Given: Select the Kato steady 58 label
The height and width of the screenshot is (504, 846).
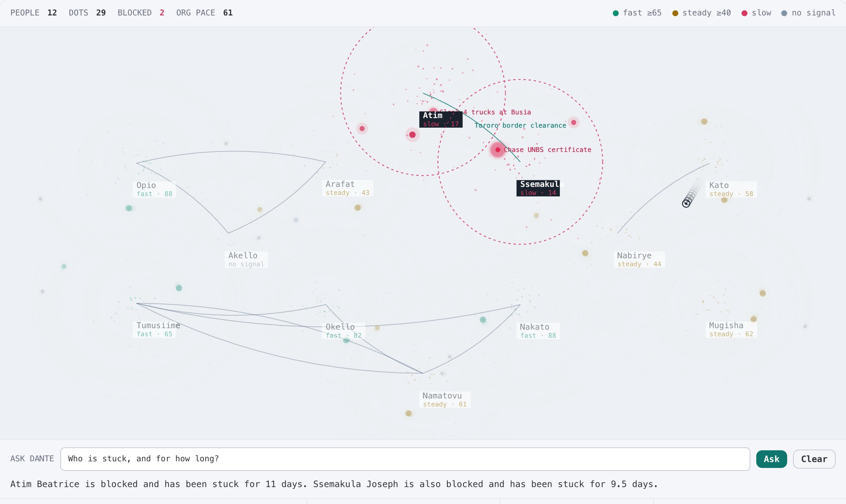Looking at the screenshot, I should (731, 189).
